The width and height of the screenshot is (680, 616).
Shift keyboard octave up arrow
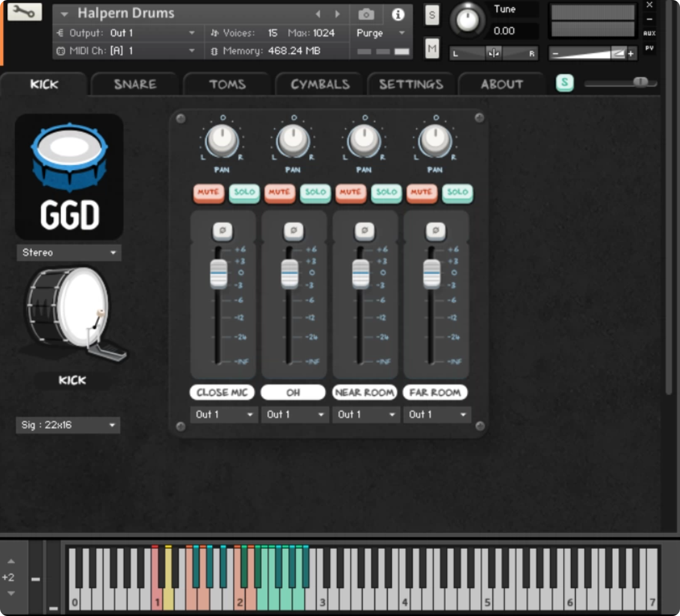pyautogui.click(x=11, y=562)
